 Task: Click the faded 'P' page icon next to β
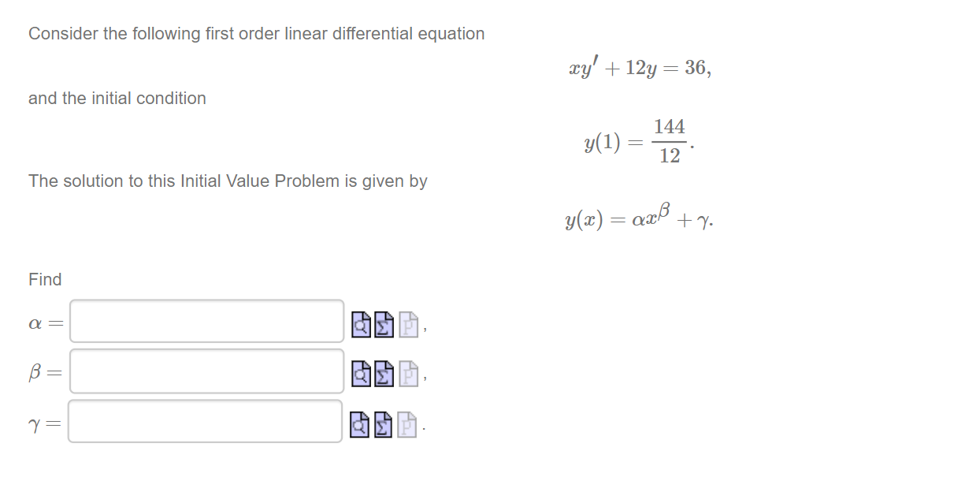406,374
